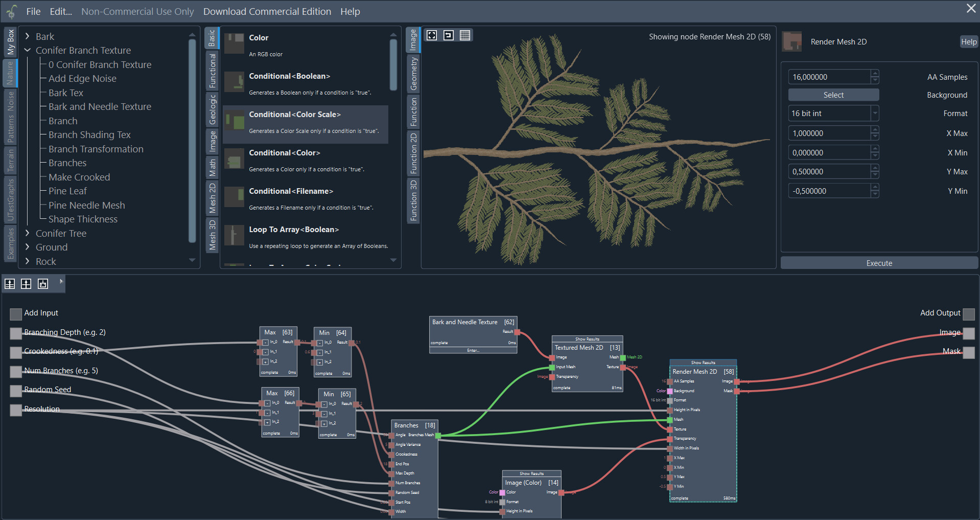The width and height of the screenshot is (980, 520).
Task: Click the Execute button
Action: 879,263
